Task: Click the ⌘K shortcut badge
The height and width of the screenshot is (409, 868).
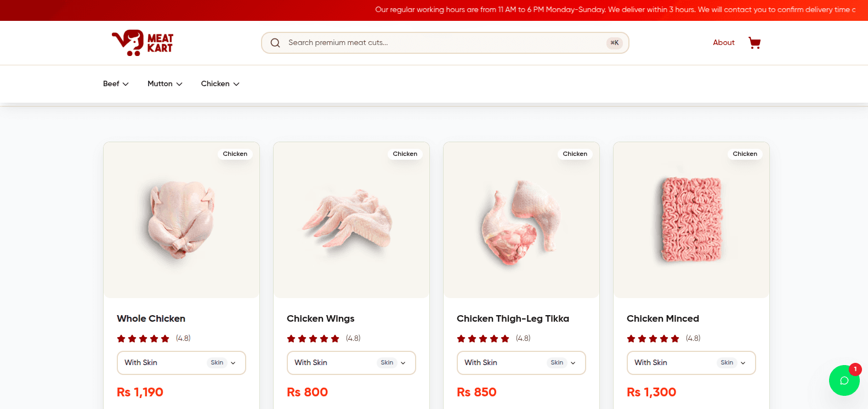Action: click(x=614, y=43)
